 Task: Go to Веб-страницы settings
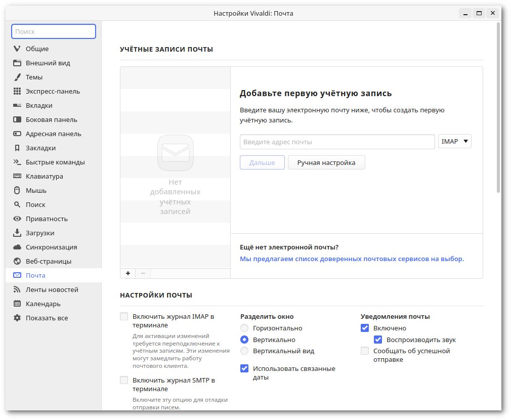pyautogui.click(x=54, y=261)
